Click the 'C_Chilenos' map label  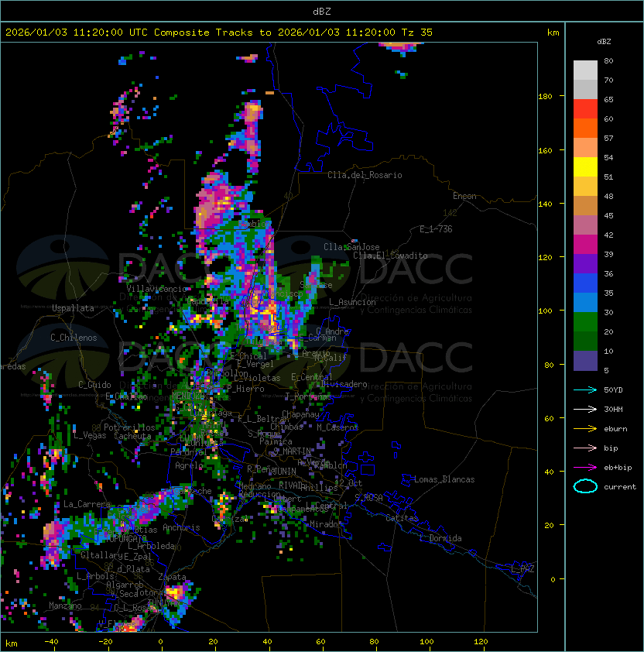74,338
